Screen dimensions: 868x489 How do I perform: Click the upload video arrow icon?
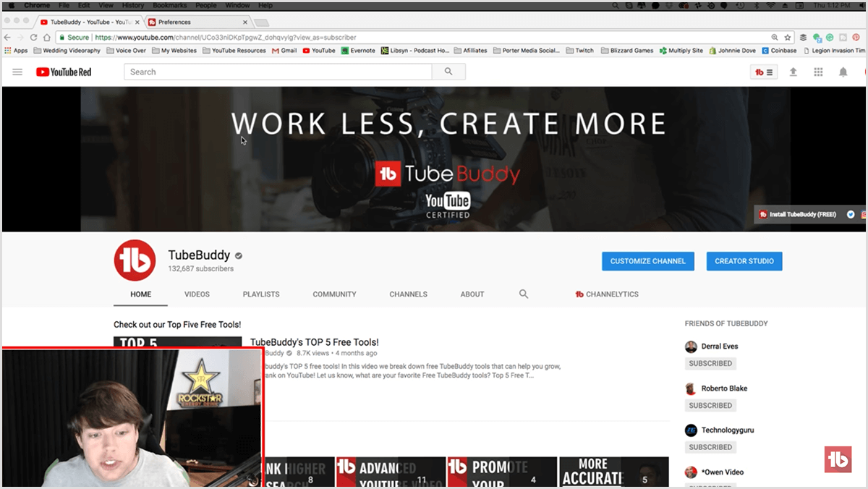pyautogui.click(x=793, y=72)
